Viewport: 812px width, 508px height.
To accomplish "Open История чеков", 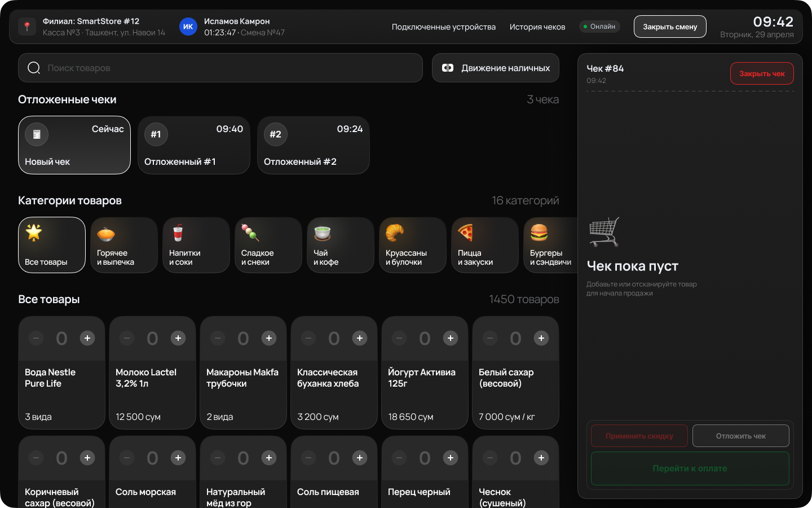I will point(537,27).
